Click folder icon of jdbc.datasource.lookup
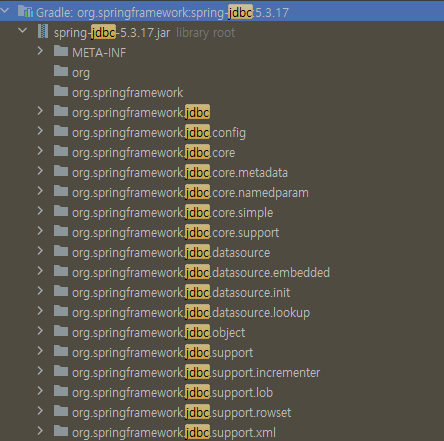The image size is (444, 441). 61,311
